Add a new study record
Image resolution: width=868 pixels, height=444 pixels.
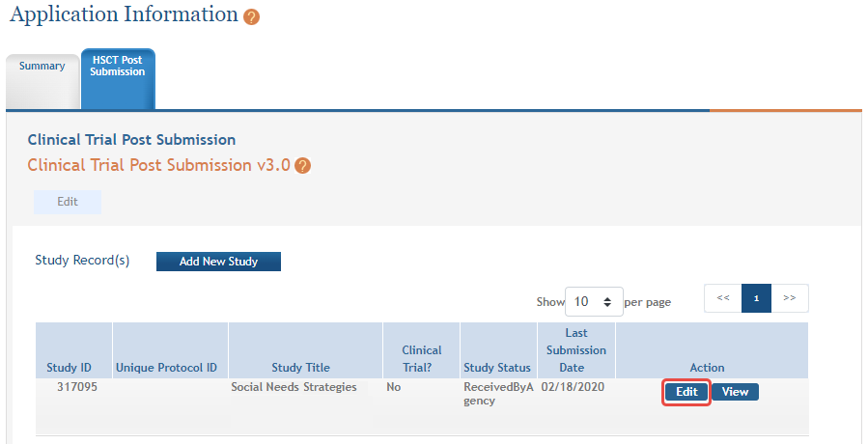218,262
